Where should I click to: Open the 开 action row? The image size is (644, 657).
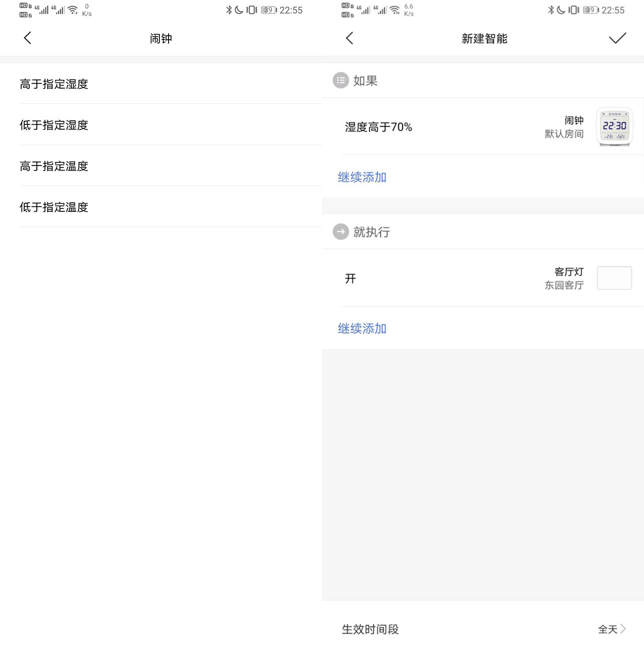483,278
